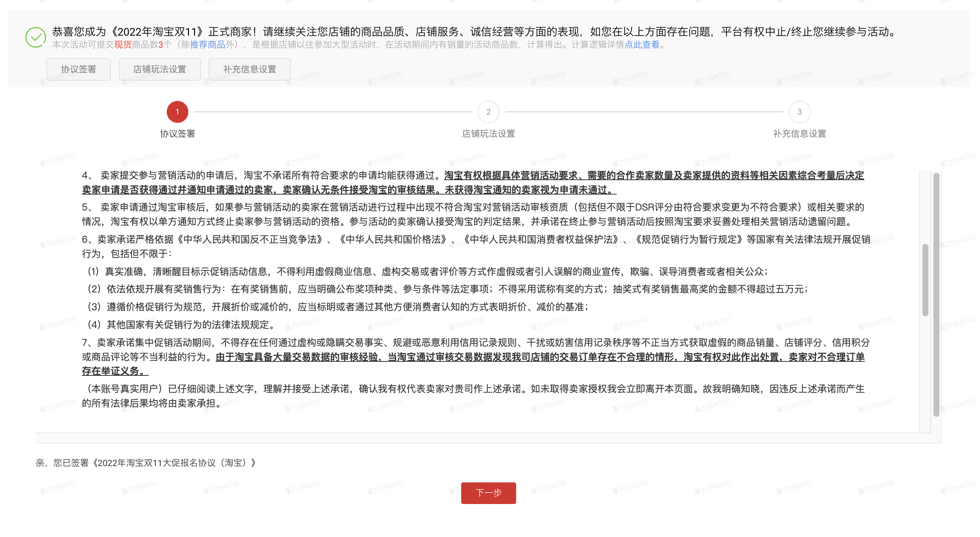
Task: Open the 店铺玩法设置 button in the banner
Action: (x=160, y=69)
